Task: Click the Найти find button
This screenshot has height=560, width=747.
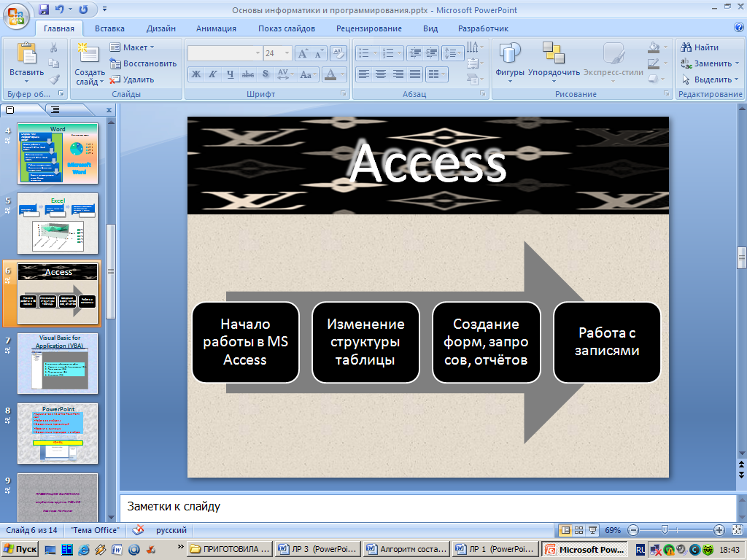Action: point(700,47)
